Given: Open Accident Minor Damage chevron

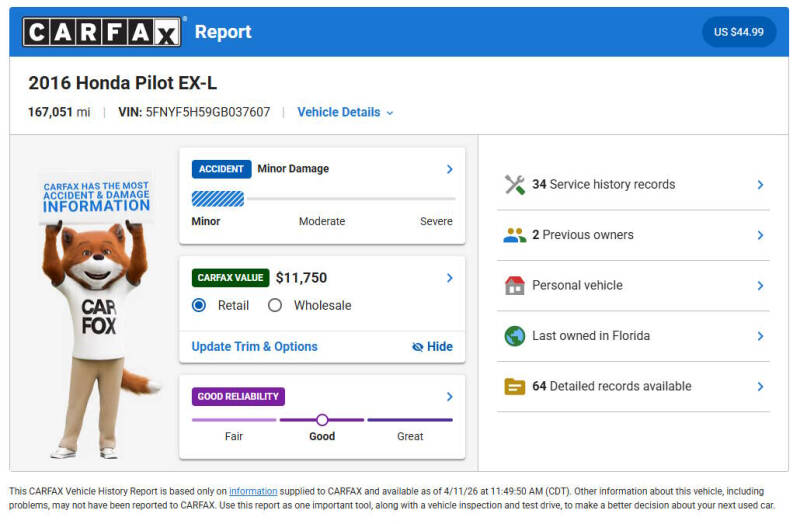Looking at the screenshot, I should click(x=449, y=169).
